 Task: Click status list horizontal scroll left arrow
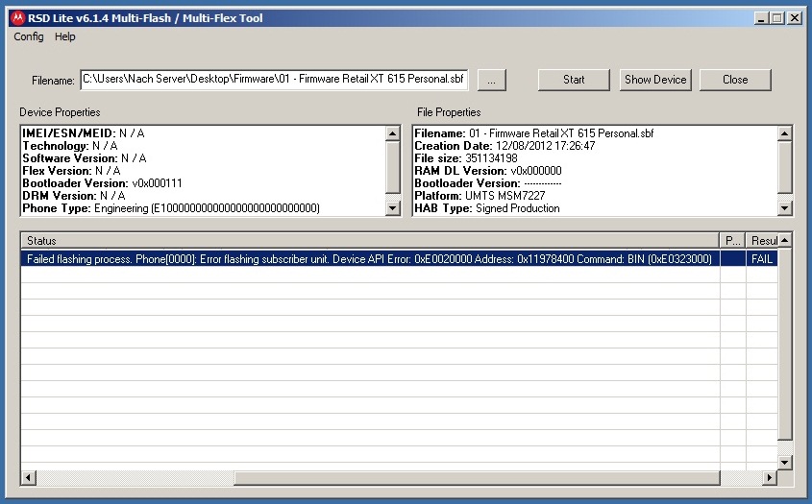point(29,477)
